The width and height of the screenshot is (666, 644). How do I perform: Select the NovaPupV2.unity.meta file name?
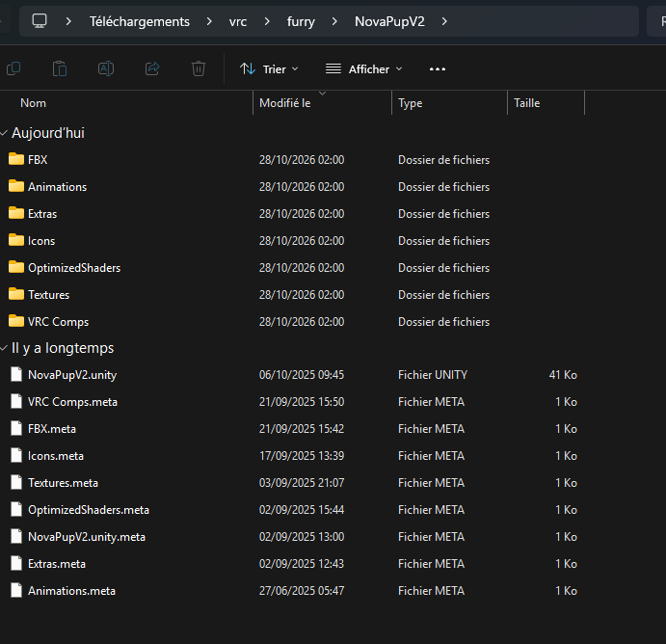tap(87, 537)
